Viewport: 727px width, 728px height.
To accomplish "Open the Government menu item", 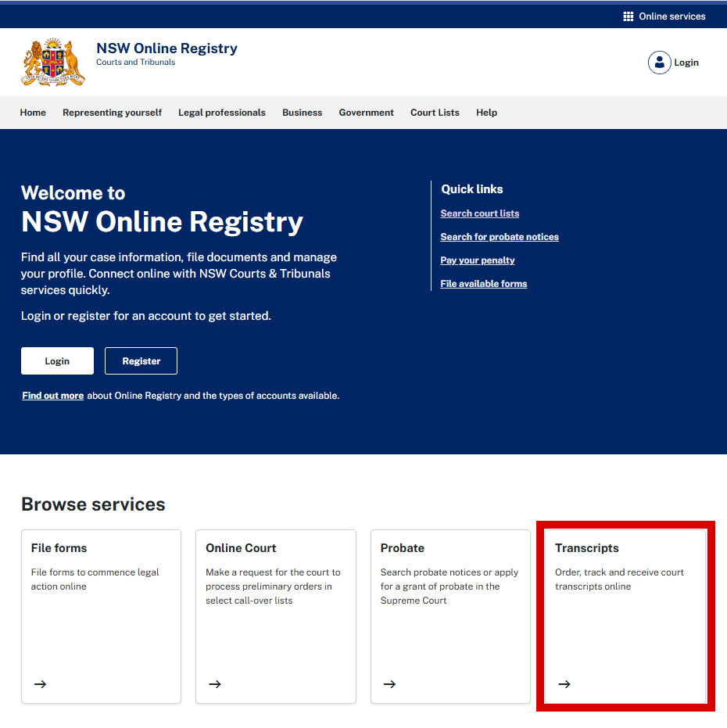I will (x=367, y=113).
